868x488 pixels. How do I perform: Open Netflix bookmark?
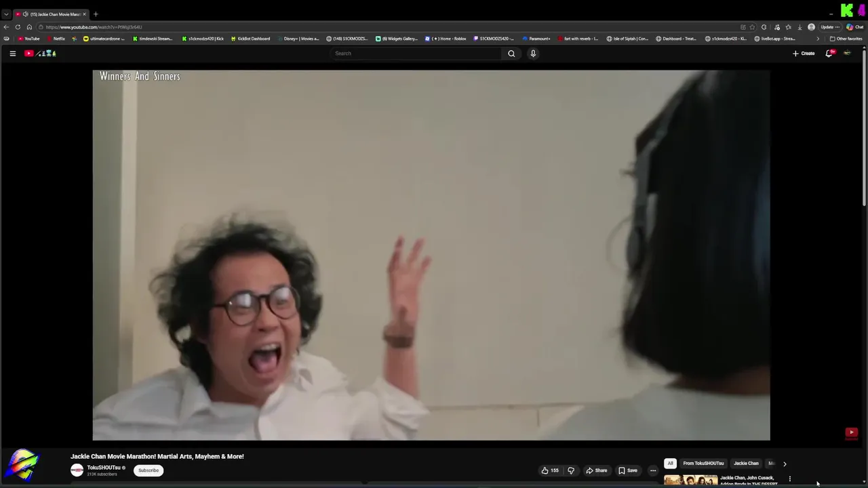56,39
